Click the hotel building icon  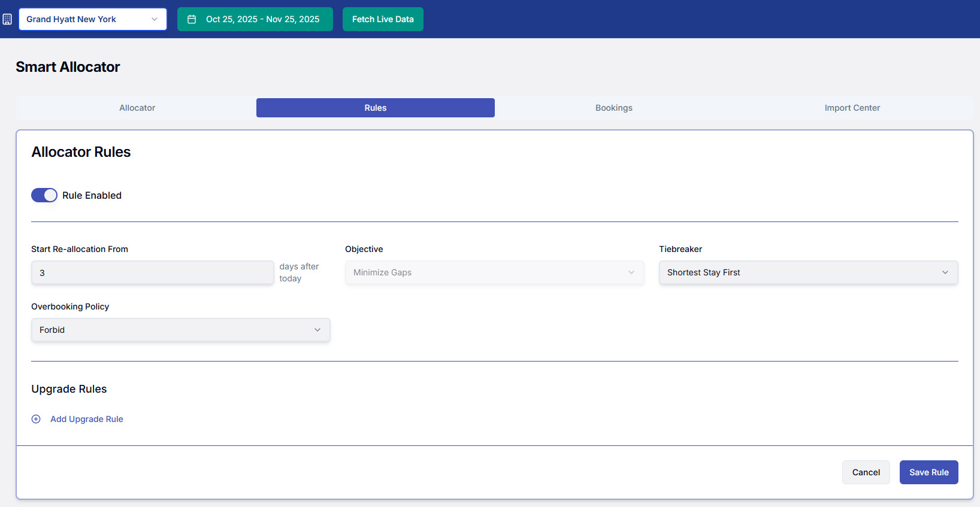tap(7, 19)
